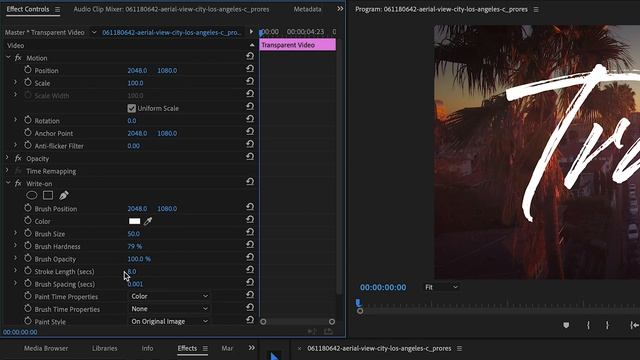The image size is (640, 360).
Task: Open the Libraries tab
Action: (104, 348)
